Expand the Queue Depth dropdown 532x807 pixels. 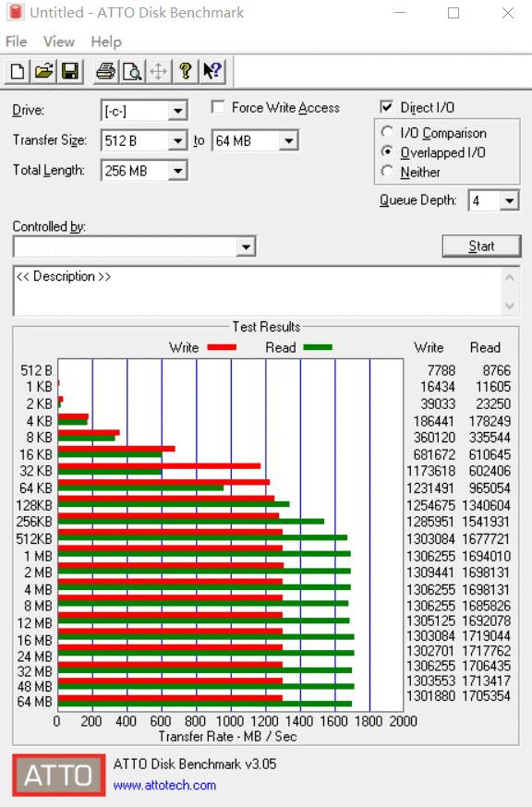509,200
